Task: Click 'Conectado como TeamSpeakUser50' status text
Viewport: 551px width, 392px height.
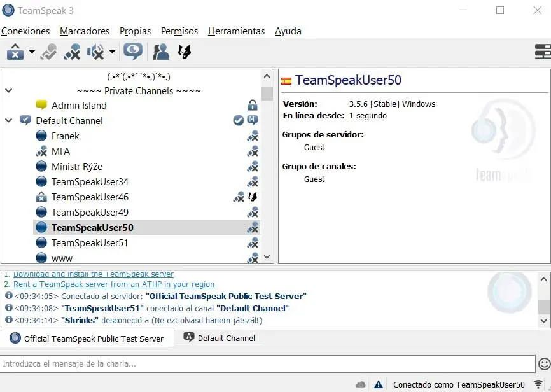Action: (459, 384)
